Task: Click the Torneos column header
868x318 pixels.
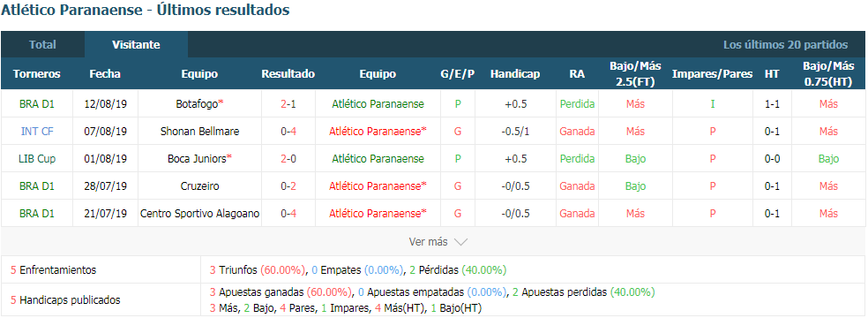Action: pyautogui.click(x=36, y=73)
